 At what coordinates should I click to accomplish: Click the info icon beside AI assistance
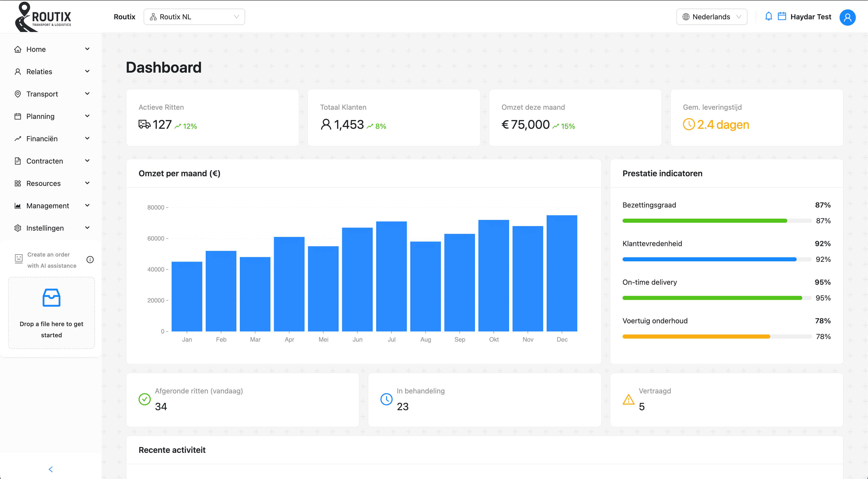90,260
